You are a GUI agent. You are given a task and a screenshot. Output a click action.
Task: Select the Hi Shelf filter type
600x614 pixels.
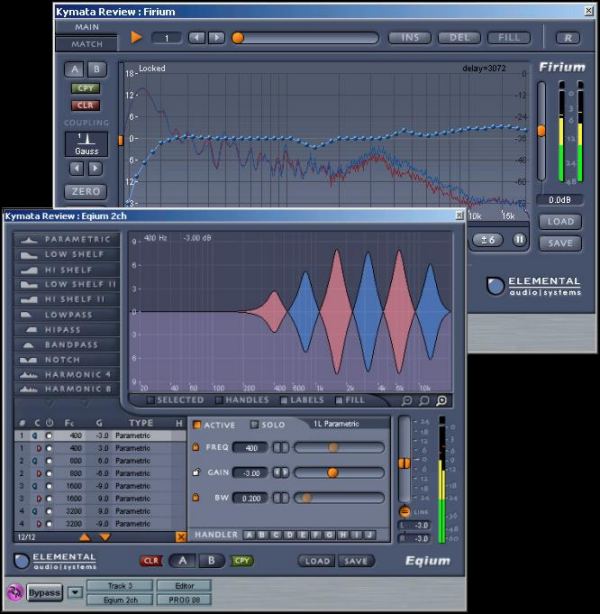click(67, 270)
